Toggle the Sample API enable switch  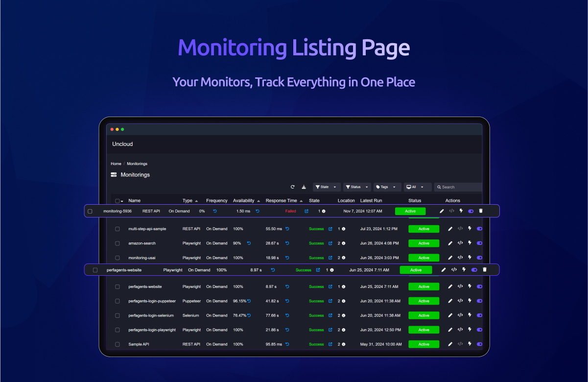(x=479, y=344)
